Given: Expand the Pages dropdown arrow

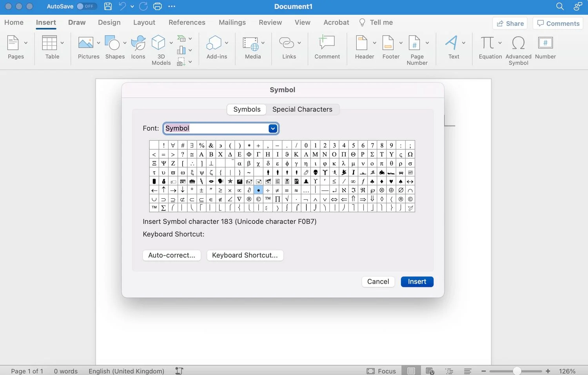Looking at the screenshot, I should click(26, 43).
